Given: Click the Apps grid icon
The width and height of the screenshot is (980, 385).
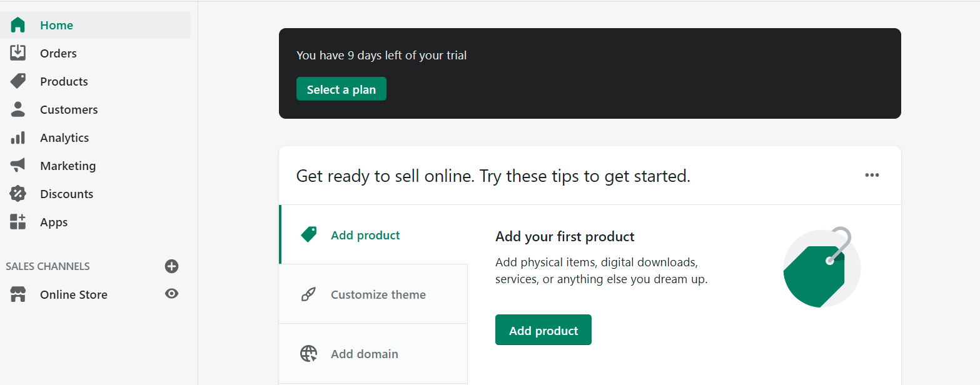Looking at the screenshot, I should [18, 222].
